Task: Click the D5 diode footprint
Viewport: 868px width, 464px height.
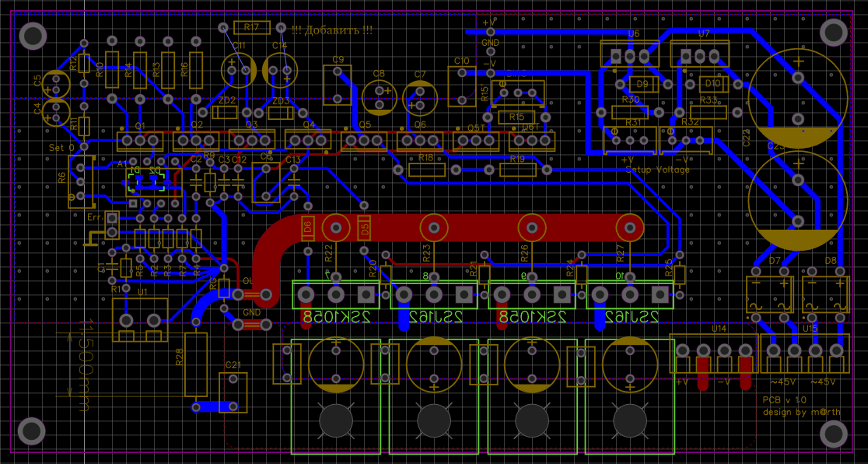Action: (x=364, y=228)
